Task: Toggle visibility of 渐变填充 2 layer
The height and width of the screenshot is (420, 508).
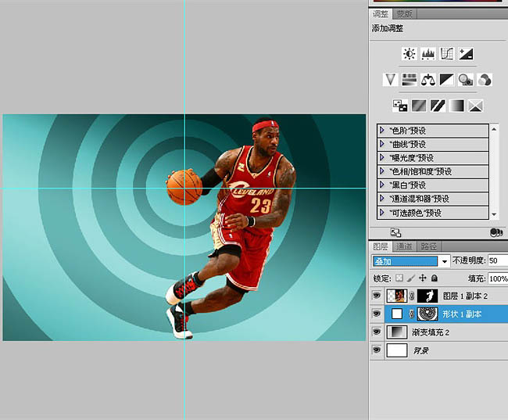Action: [x=377, y=332]
